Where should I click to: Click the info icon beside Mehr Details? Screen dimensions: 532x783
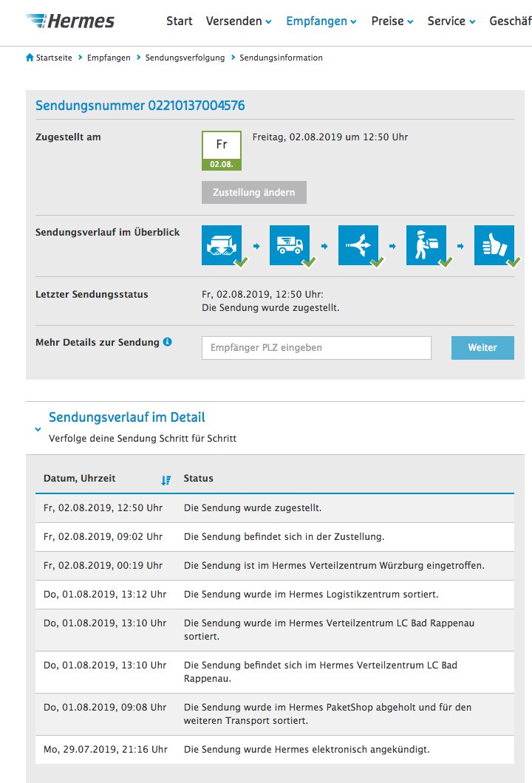tap(168, 342)
